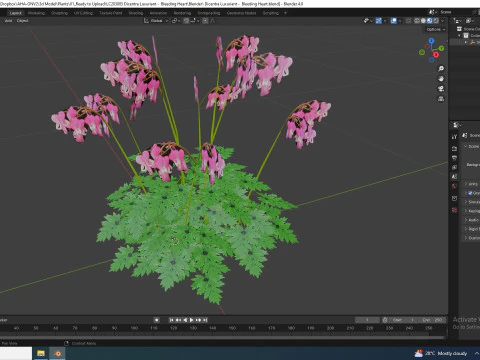Viewport: 480px width, 360px height.
Task: Open the Output properties tab
Action: coord(454,158)
